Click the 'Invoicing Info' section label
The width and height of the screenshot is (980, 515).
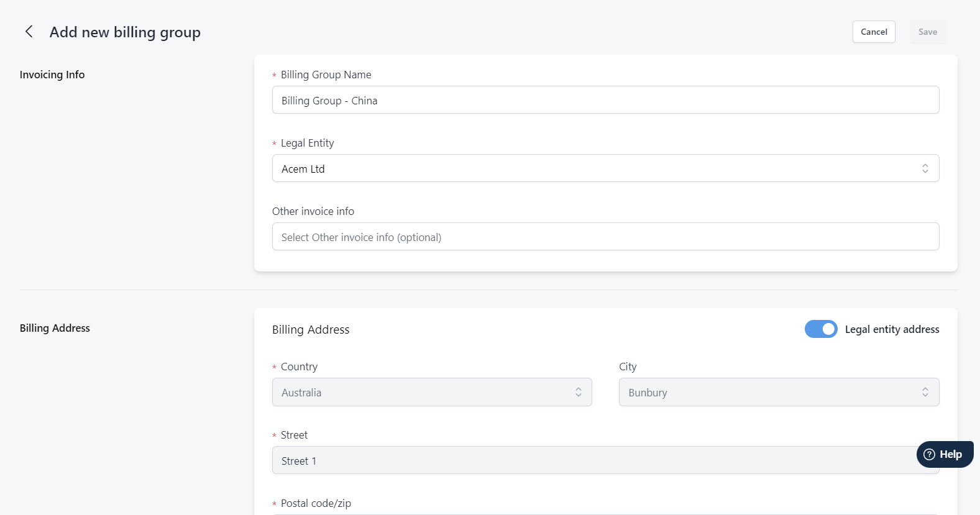tap(52, 75)
